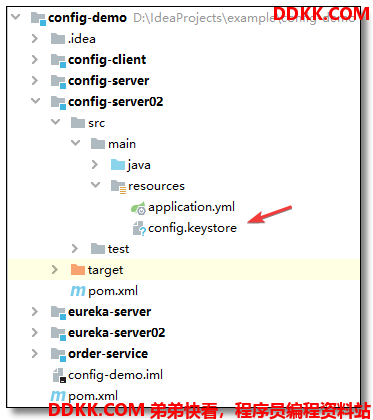This screenshot has height=420, width=373.
Task: Click the root pom.xml Maven icon
Action: (58, 396)
